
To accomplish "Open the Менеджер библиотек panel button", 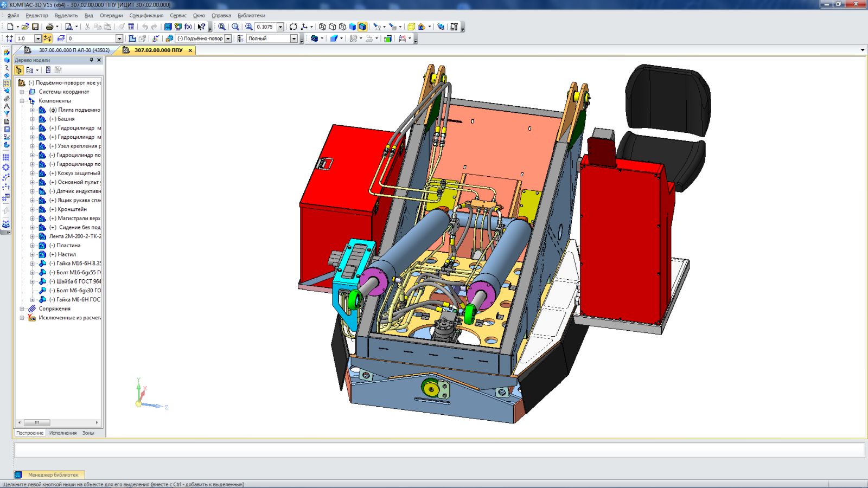I will (x=53, y=474).
